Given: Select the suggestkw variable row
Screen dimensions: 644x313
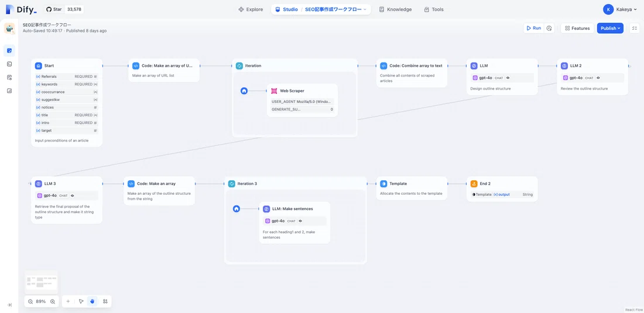Looking at the screenshot, I should point(67,99).
